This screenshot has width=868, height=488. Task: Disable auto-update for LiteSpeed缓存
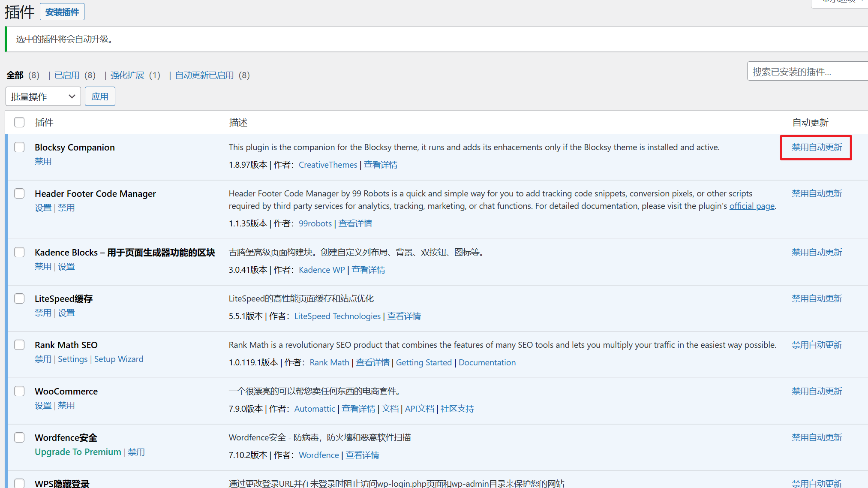tap(817, 298)
